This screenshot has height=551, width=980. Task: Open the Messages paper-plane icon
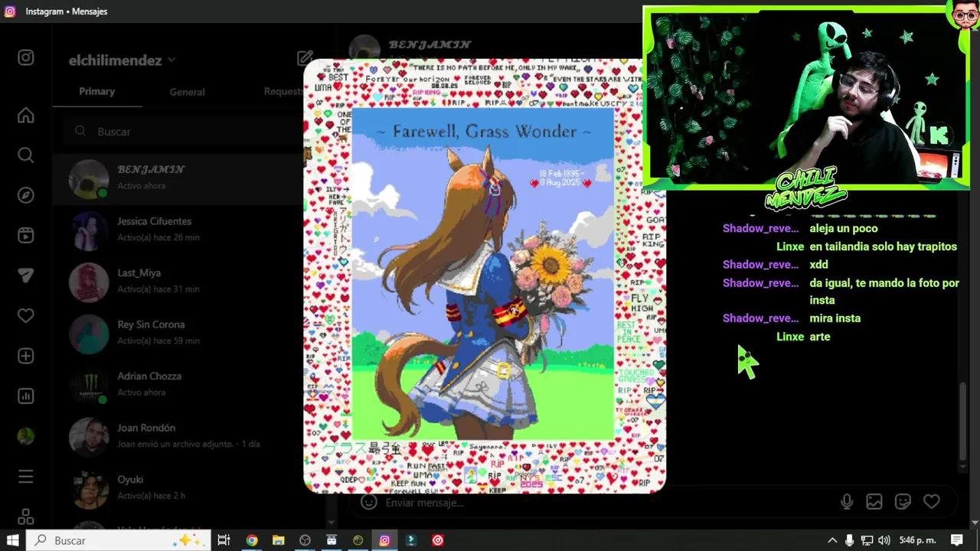tap(26, 275)
